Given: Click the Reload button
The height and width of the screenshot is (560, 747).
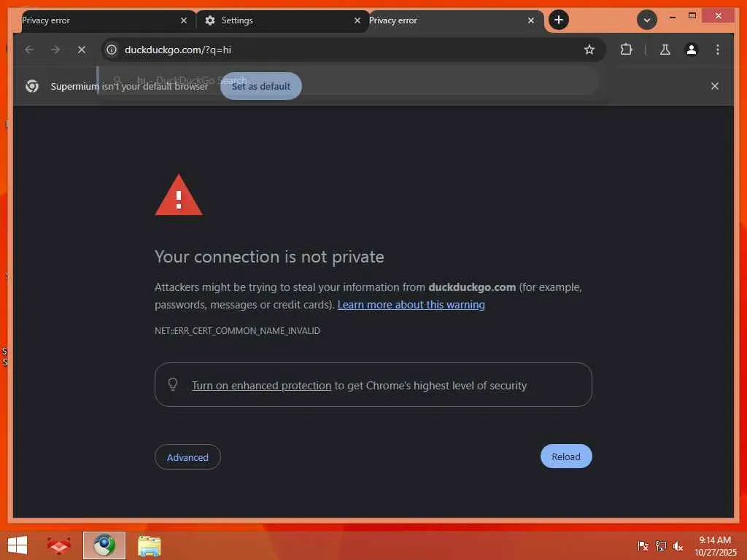Looking at the screenshot, I should coord(566,456).
